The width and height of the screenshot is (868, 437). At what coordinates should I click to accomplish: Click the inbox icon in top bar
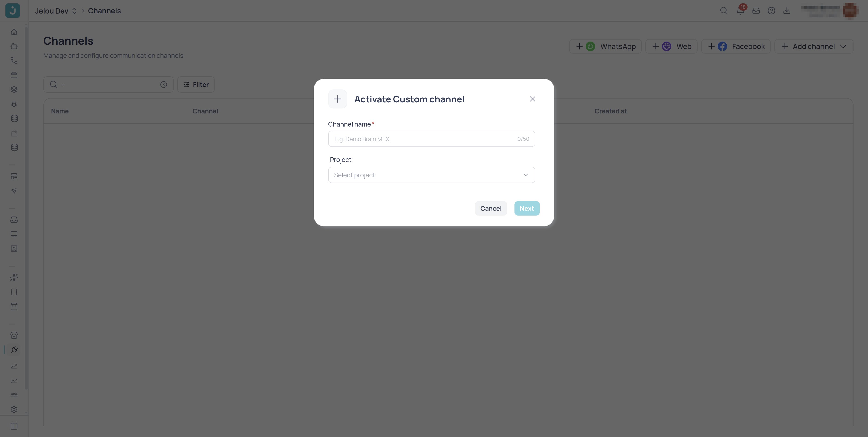[x=756, y=11]
